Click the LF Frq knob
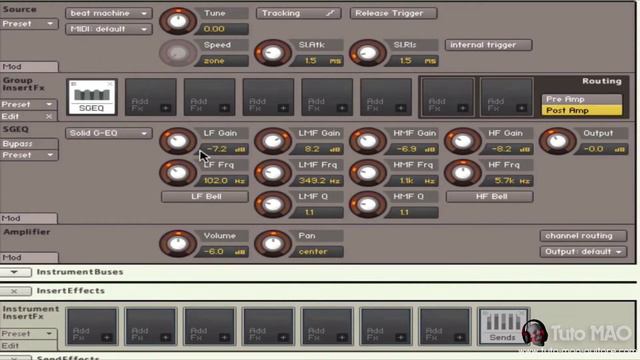Screen dimensions: 640x360 pyautogui.click(x=178, y=173)
